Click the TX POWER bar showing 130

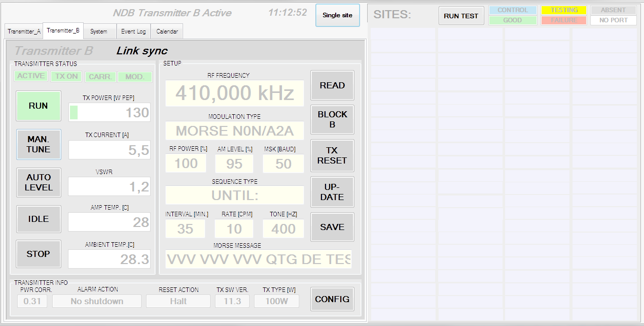coord(110,112)
